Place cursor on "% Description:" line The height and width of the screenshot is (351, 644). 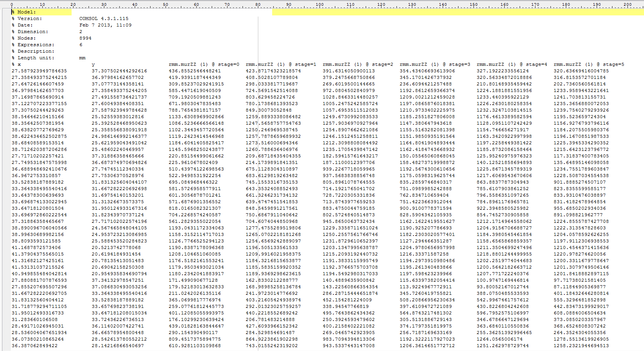tap(35, 51)
